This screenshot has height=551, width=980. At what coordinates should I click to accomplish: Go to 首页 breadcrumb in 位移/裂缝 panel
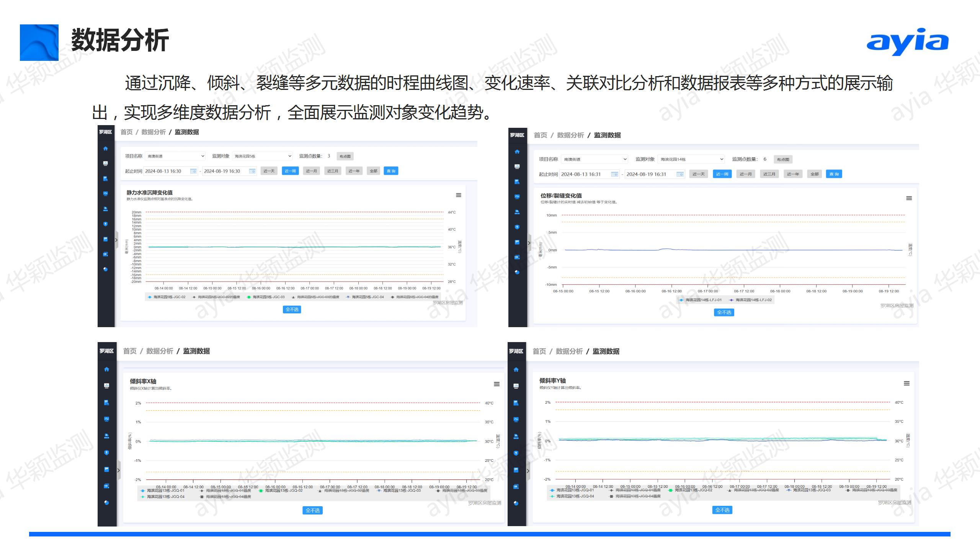pos(540,135)
